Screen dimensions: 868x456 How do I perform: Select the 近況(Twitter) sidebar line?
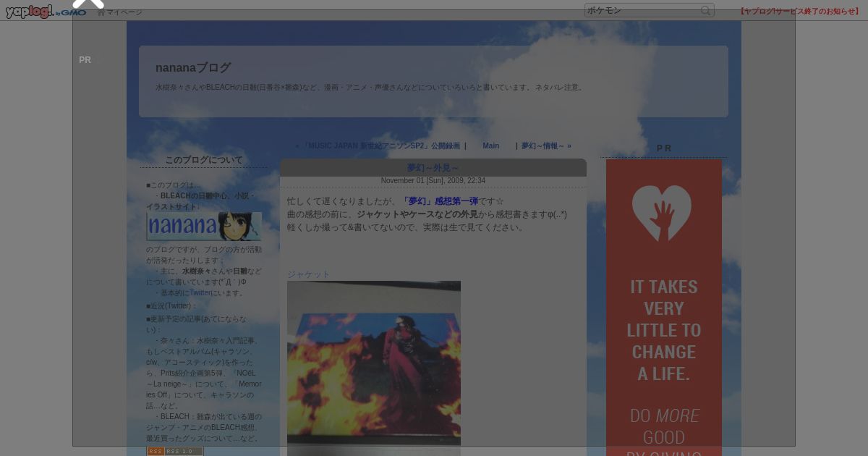tap(172, 306)
